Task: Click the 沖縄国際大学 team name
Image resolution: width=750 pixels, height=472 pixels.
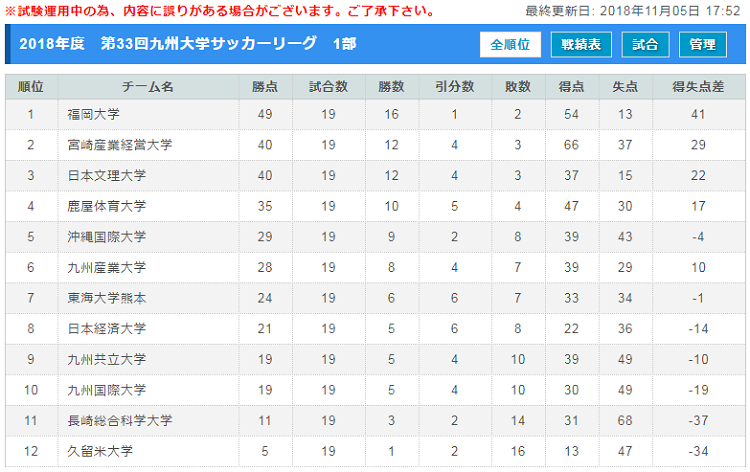Action: tap(107, 237)
